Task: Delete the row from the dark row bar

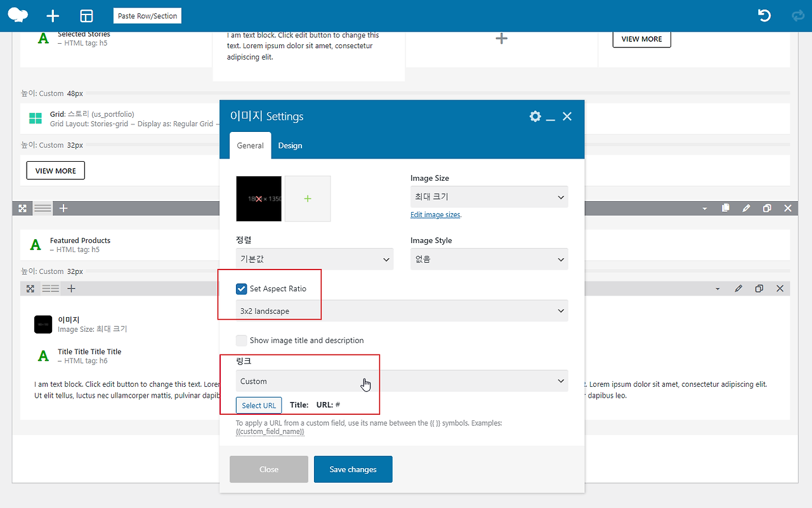Action: click(x=788, y=208)
